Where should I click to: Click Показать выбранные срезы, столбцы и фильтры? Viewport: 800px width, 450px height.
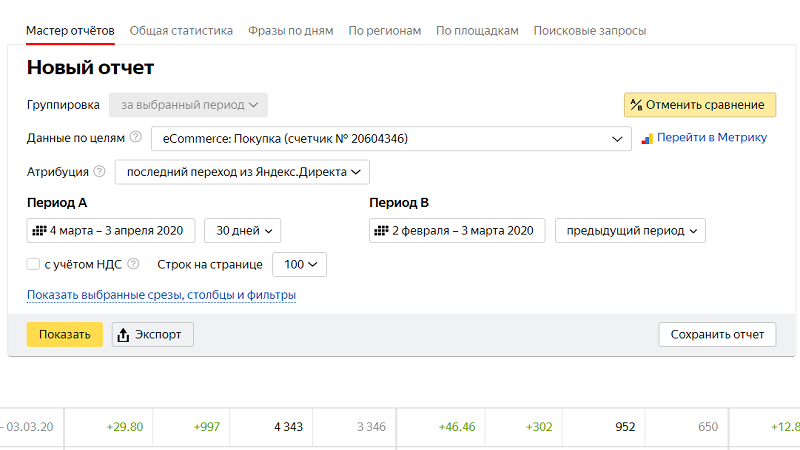161,295
